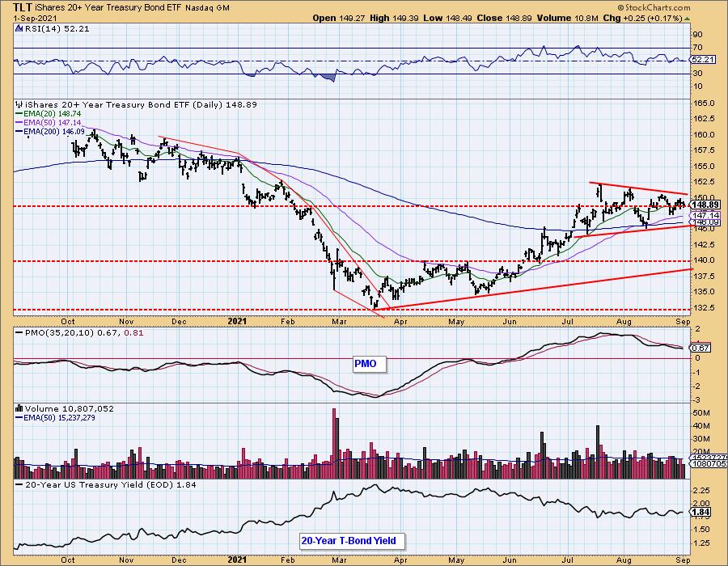Click the 132.5 price axis label

(x=705, y=307)
